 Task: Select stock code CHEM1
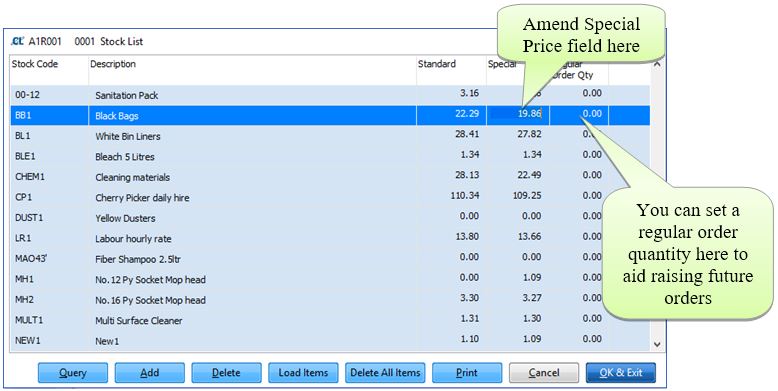pos(30,177)
